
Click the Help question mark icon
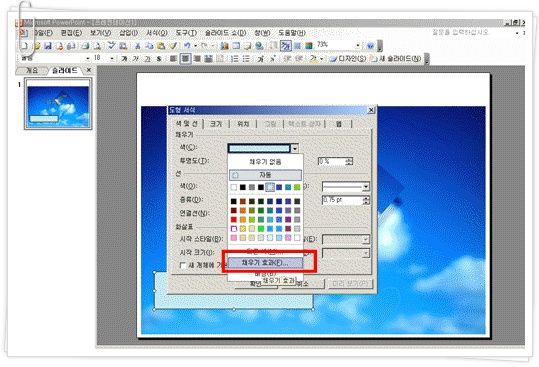click(x=370, y=46)
